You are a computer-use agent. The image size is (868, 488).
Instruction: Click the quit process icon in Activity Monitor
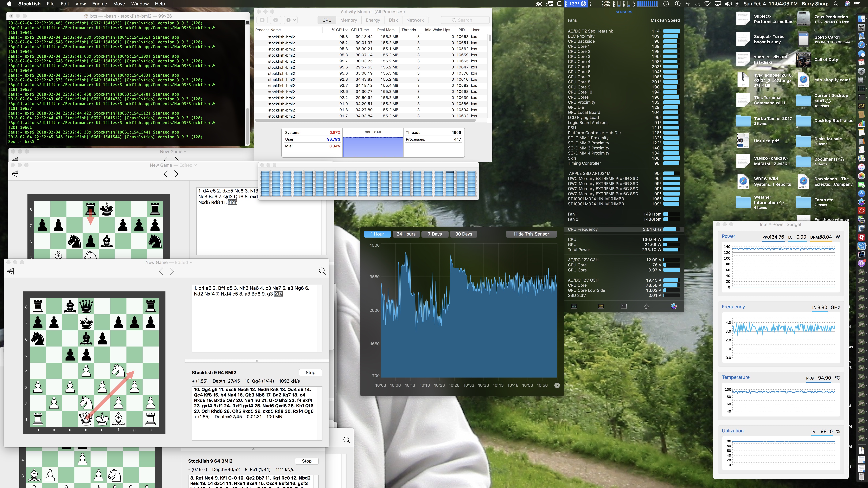pos(262,20)
